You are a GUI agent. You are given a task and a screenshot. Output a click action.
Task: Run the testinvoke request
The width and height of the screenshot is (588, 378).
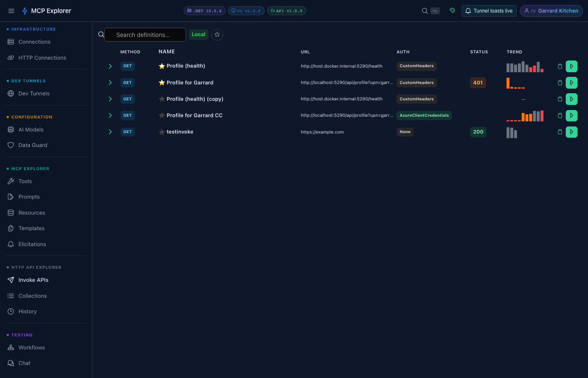(x=572, y=132)
